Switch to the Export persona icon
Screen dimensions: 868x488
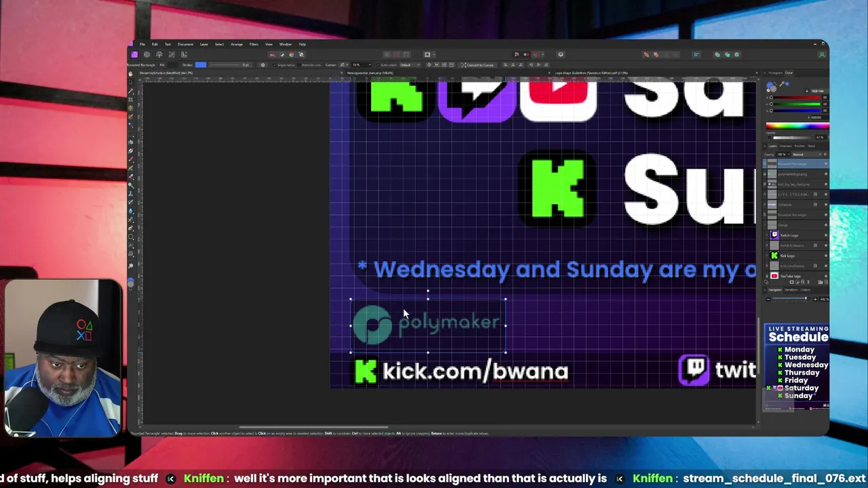click(184, 54)
